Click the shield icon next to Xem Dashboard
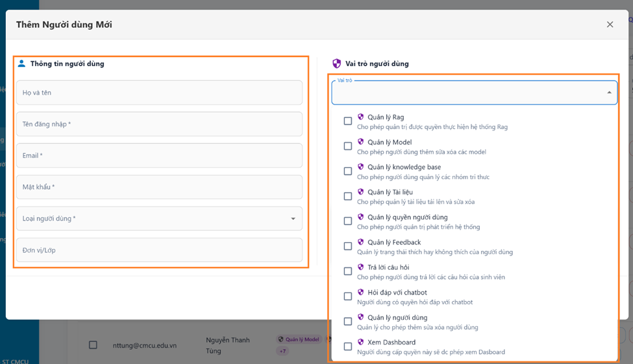 tap(361, 342)
